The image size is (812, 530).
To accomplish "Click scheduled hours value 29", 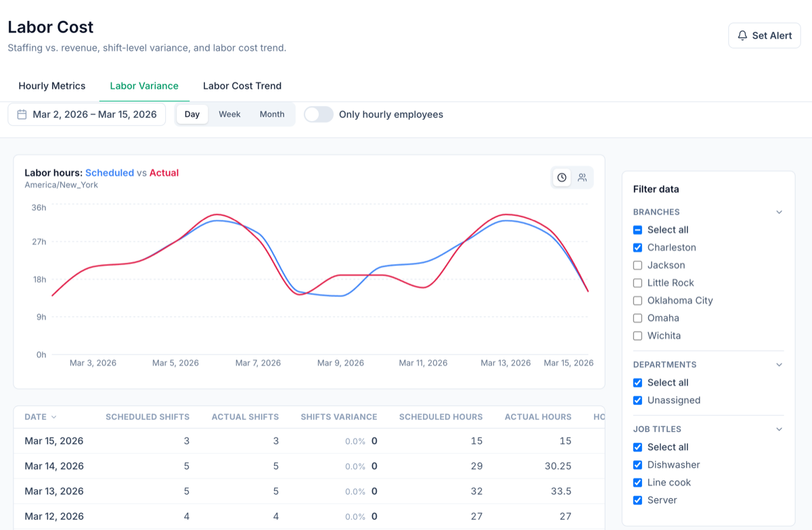I will click(477, 466).
